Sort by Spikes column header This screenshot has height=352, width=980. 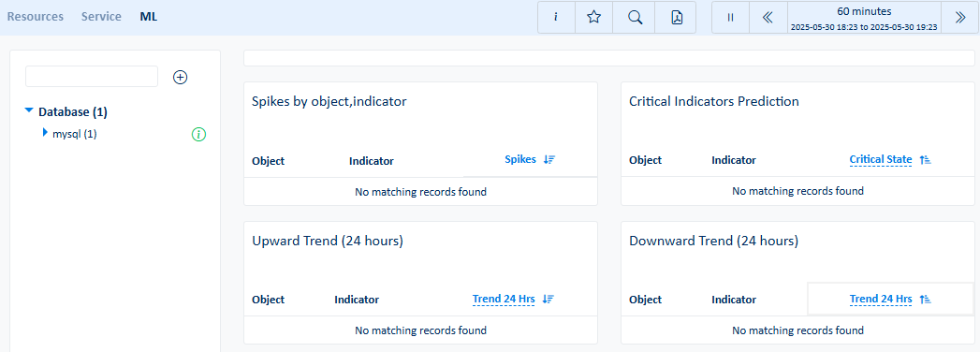point(520,159)
